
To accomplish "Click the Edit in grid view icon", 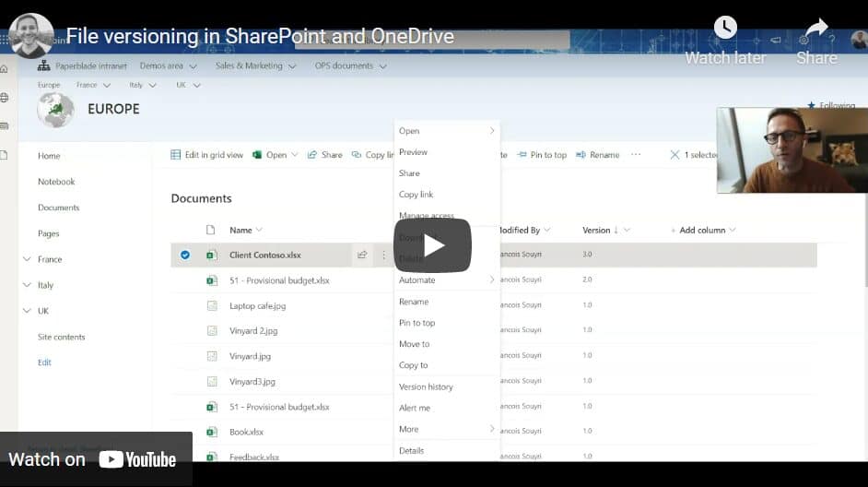I will [176, 155].
